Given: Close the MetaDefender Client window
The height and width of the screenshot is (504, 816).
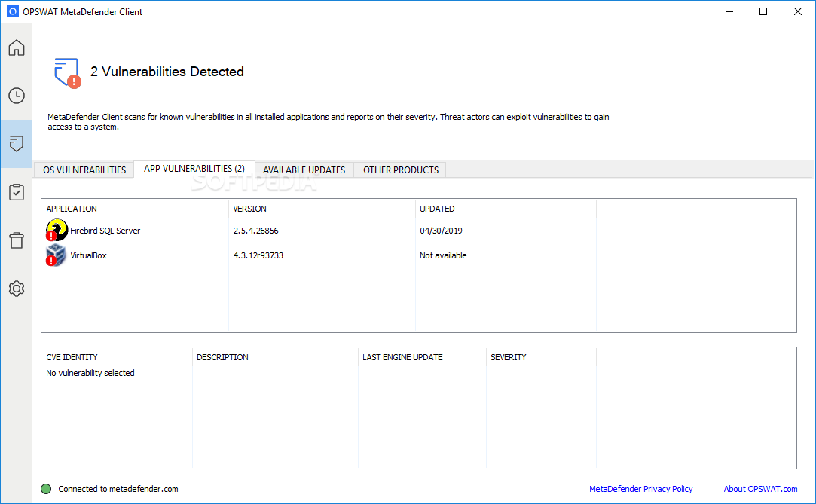Looking at the screenshot, I should point(798,11).
